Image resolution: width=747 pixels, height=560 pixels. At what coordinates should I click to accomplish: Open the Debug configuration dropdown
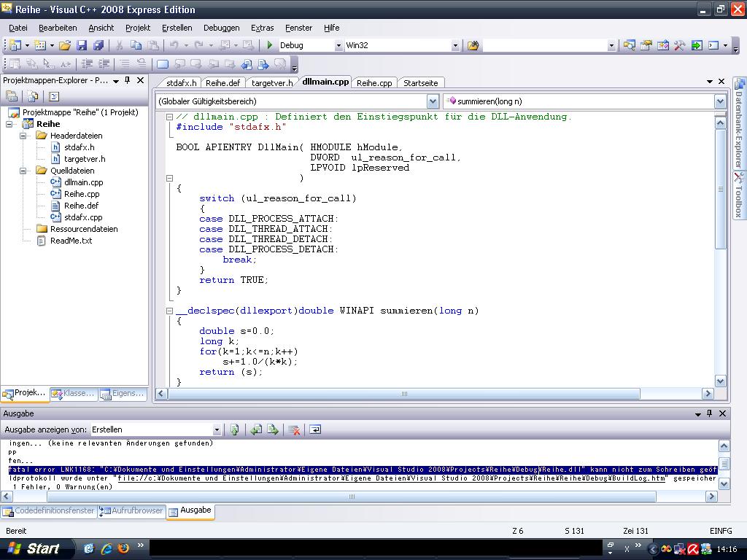338,45
